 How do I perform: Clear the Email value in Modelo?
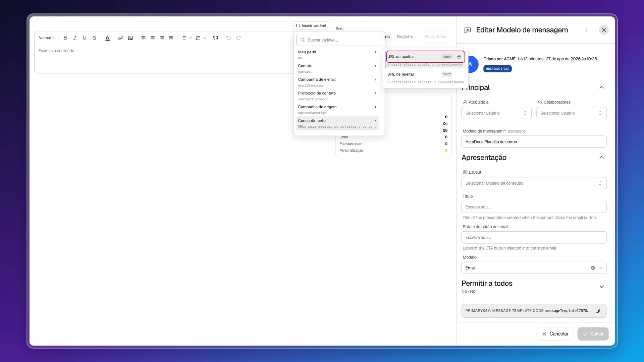[x=593, y=268]
